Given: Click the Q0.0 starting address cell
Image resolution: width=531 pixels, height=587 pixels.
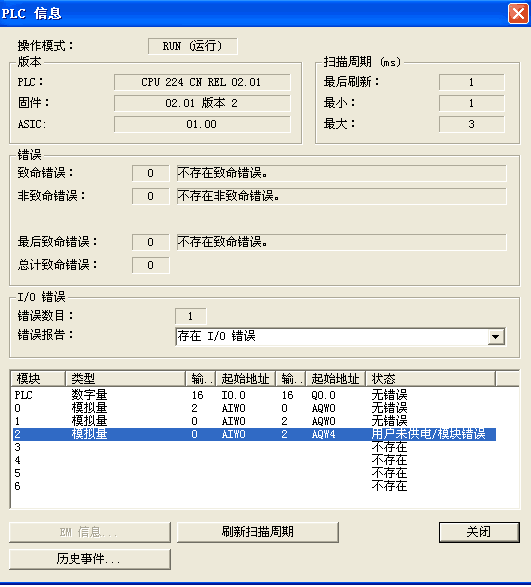Looking at the screenshot, I should pyautogui.click(x=323, y=395).
